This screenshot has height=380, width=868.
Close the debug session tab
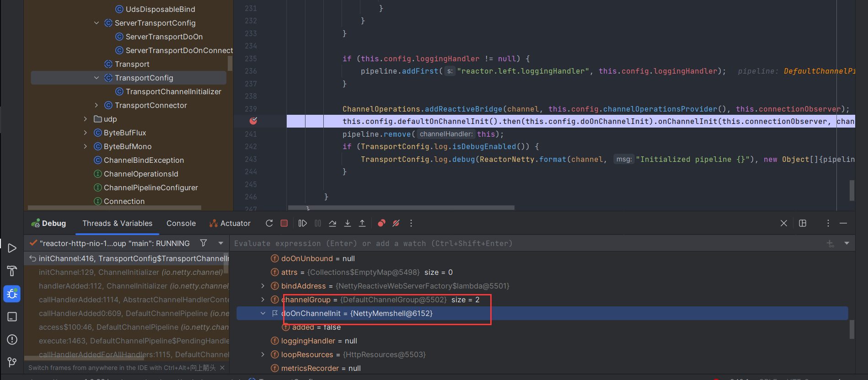coord(784,223)
